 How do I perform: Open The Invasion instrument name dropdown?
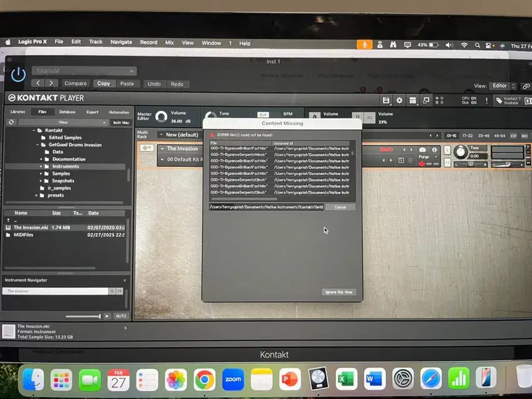[180, 148]
